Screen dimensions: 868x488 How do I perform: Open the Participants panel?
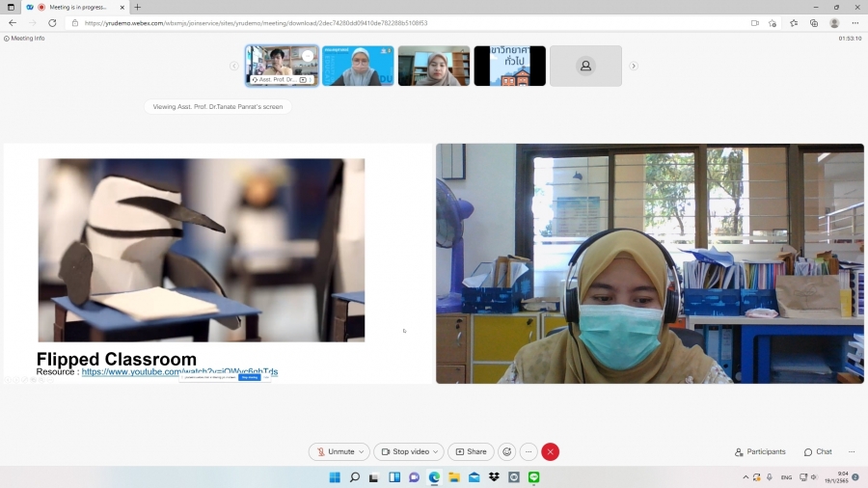[760, 451]
